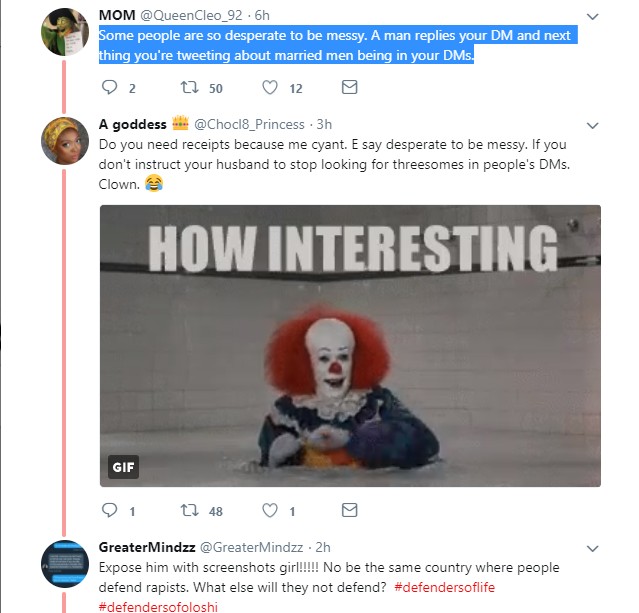
Task: Send MOM's tweet via direct message
Action: click(349, 88)
